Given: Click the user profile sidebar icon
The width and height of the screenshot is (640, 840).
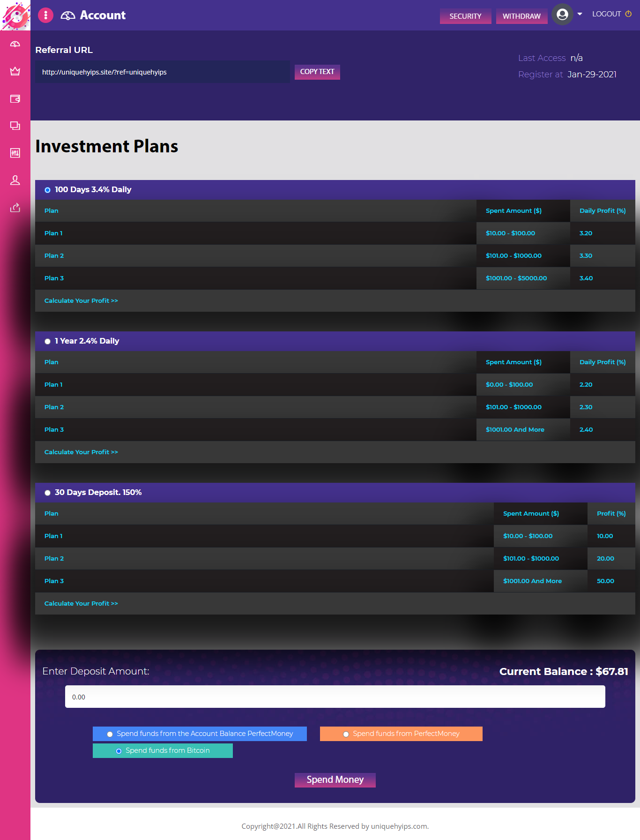Looking at the screenshot, I should pos(15,180).
